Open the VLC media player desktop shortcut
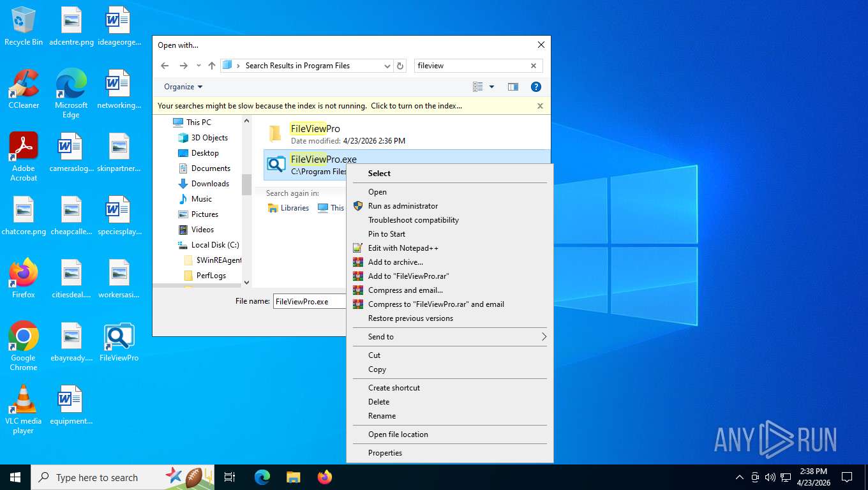 (x=24, y=410)
